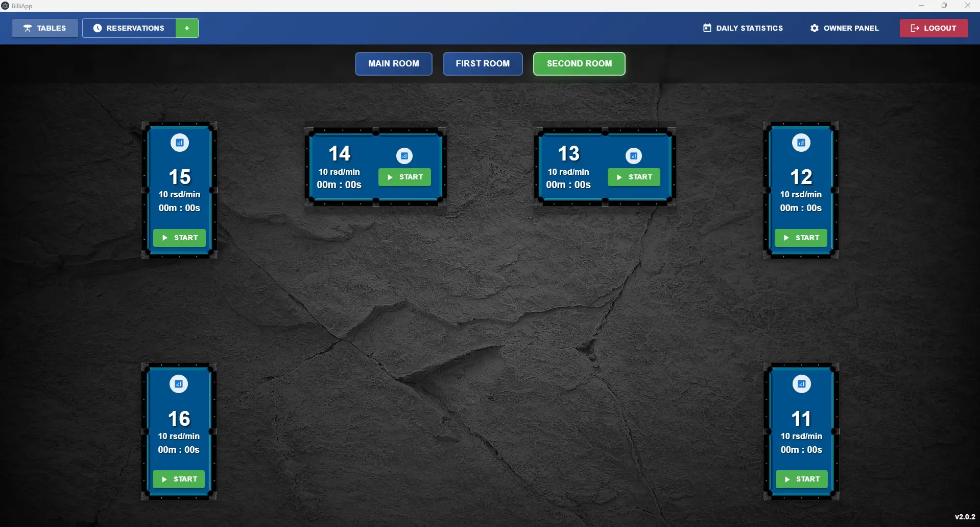The width and height of the screenshot is (980, 527).
Task: Open the Tables view
Action: tap(45, 28)
